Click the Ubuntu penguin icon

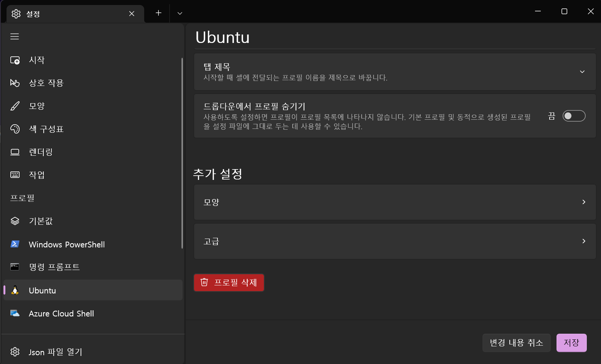[x=15, y=290]
